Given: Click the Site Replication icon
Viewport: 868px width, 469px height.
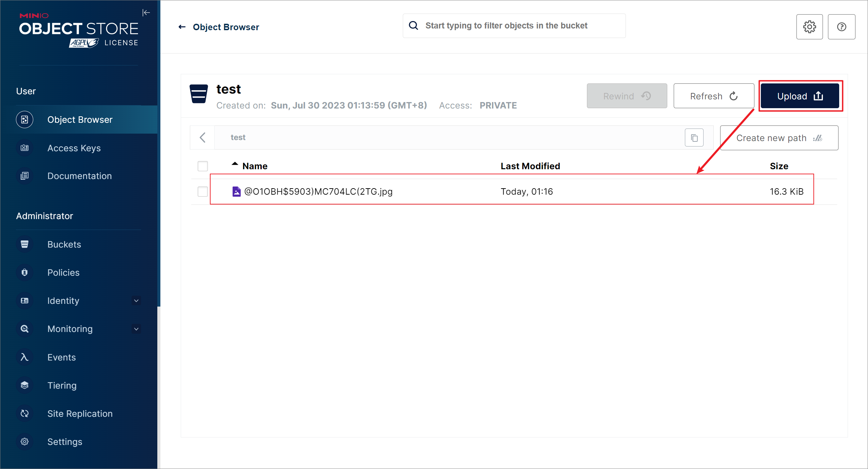Looking at the screenshot, I should pos(24,413).
